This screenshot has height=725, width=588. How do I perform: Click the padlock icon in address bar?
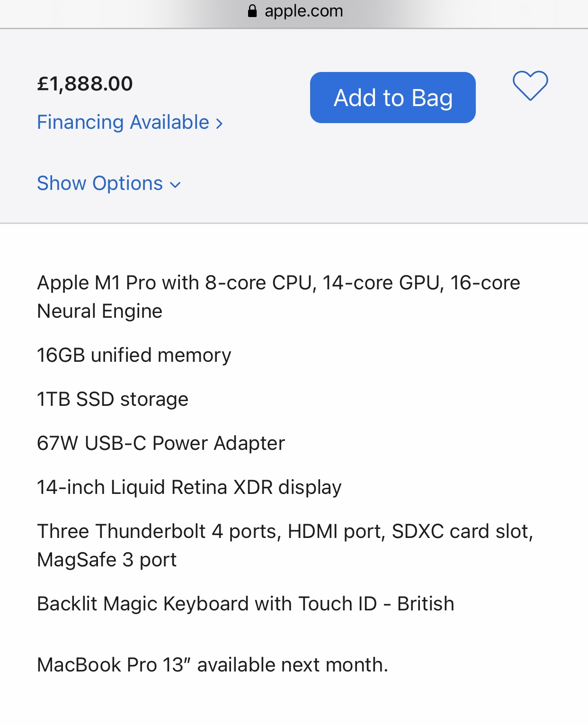tap(252, 11)
